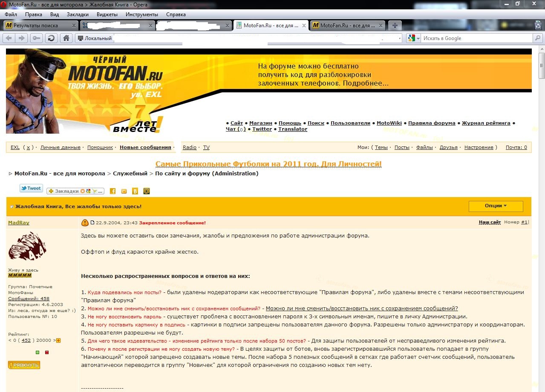This screenshot has width=545, height=392.
Task: Share on VKontakte B icon
Action: coord(135,191)
